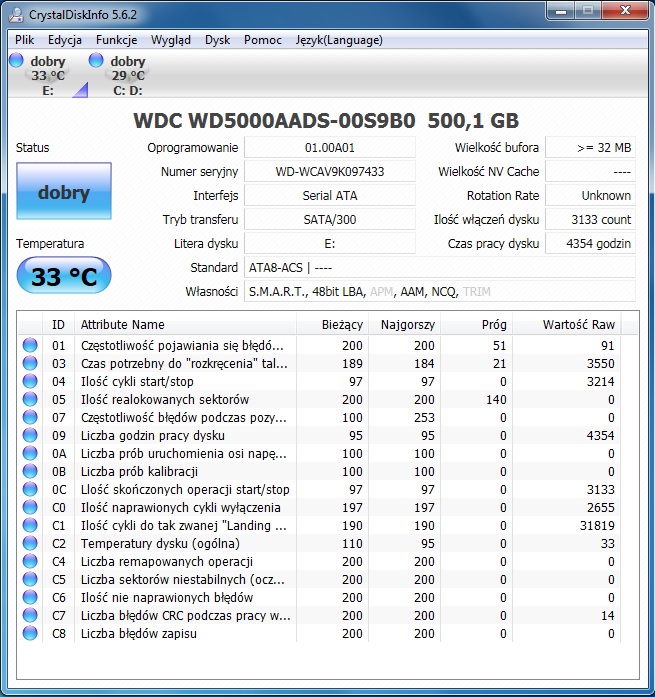Viewport: 655px width, 697px height.
Task: Click the status orb for attribute 07
Action: (x=30, y=417)
